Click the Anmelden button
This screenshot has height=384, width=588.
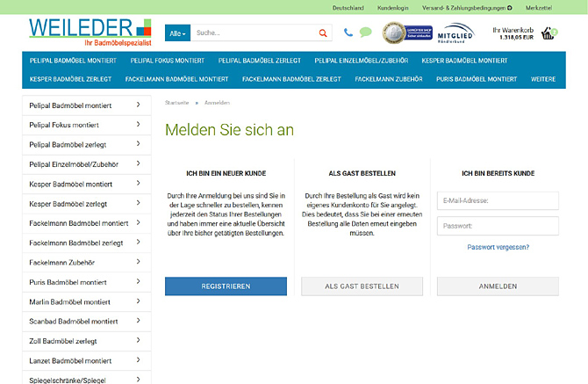coord(498,286)
